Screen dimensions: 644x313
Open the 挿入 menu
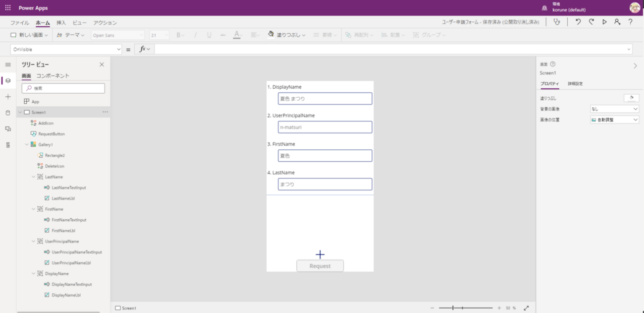pyautogui.click(x=61, y=23)
